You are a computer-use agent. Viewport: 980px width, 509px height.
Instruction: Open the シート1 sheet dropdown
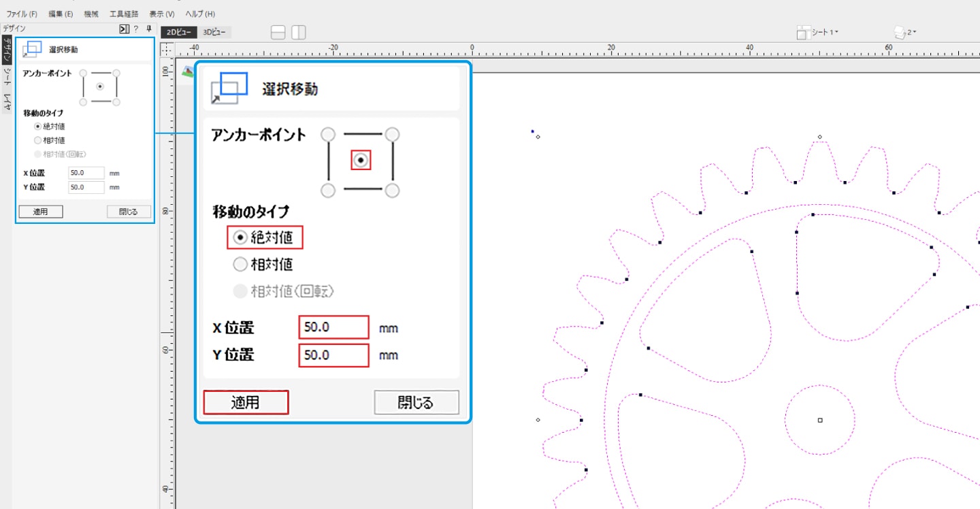point(817,32)
